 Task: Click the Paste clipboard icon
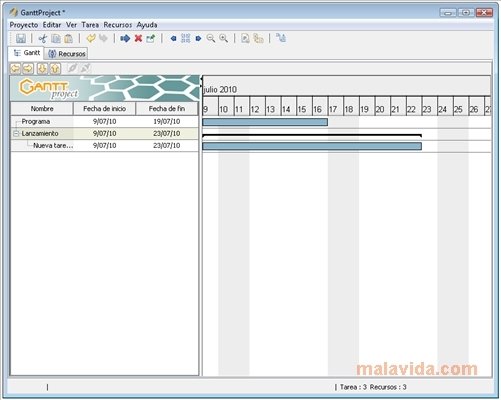tap(69, 38)
